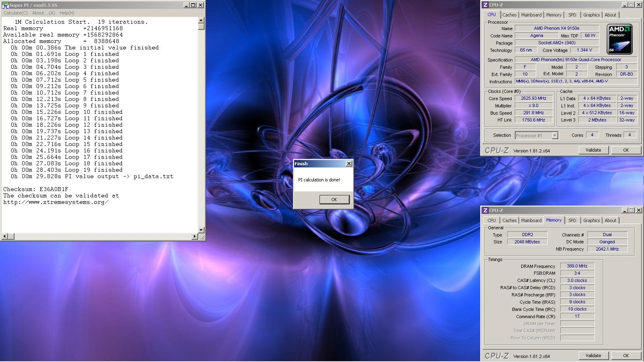Click the CAS# Latency value 3.0 clocks
This screenshot has width=644, height=362.
[x=577, y=280]
